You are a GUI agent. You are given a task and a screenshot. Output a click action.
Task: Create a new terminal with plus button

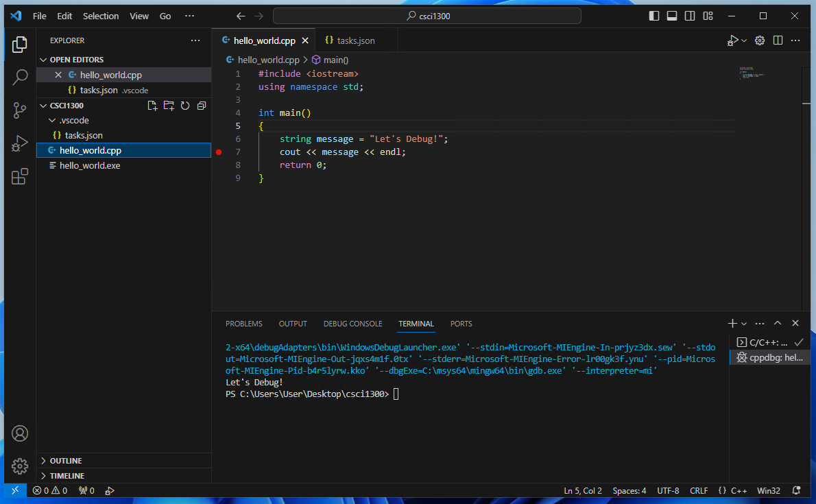(x=732, y=324)
